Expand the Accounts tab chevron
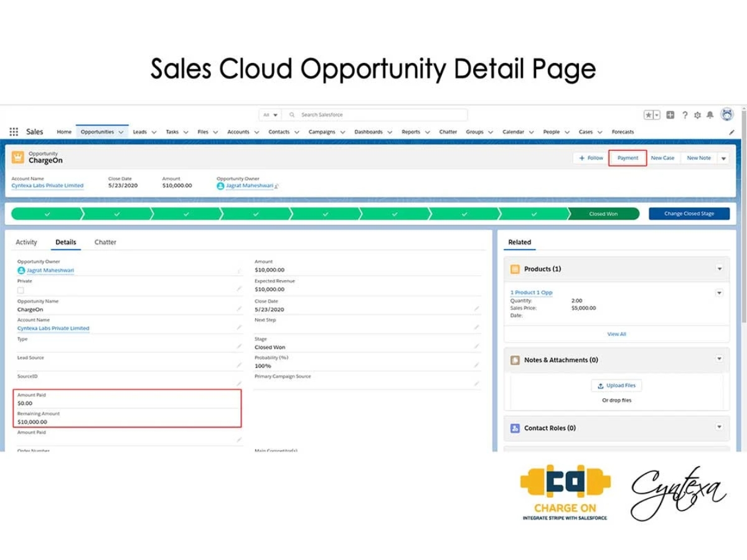 point(257,132)
